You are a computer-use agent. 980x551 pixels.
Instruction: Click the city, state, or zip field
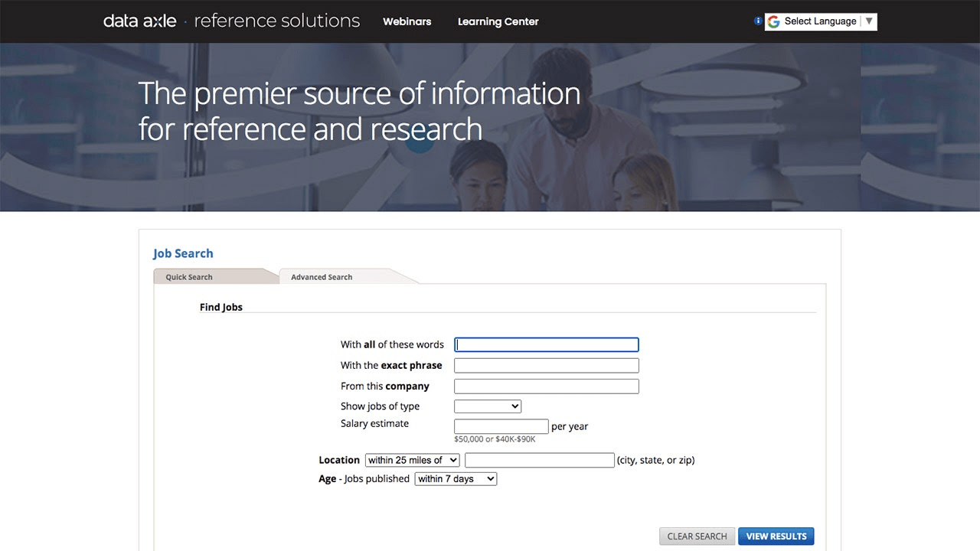click(x=539, y=460)
